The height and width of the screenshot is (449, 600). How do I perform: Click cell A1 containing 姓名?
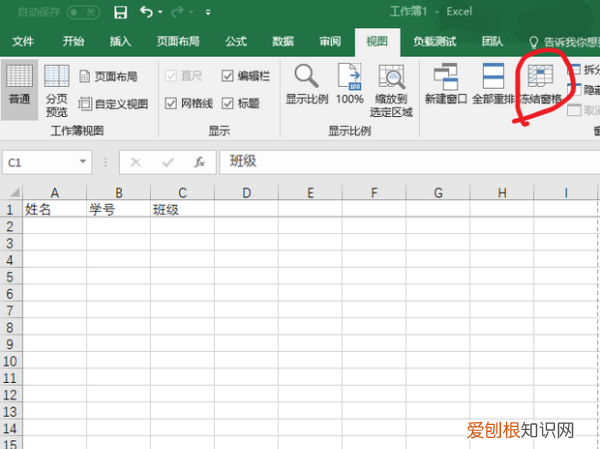pyautogui.click(x=55, y=209)
